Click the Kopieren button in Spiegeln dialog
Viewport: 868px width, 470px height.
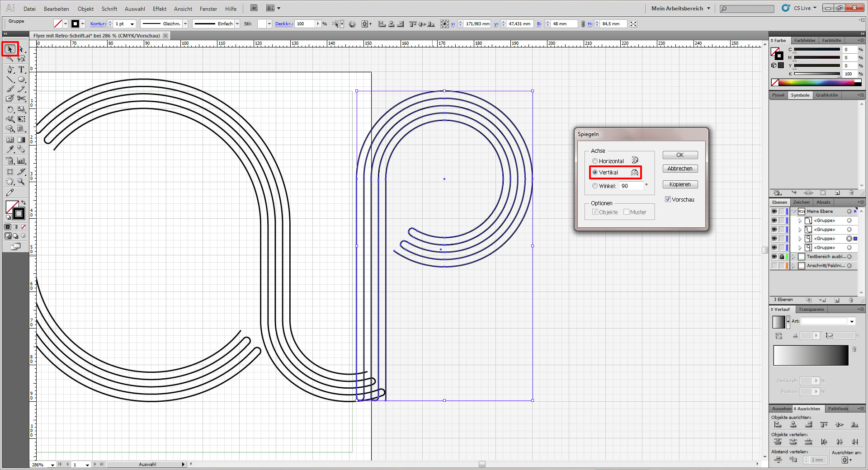(x=680, y=184)
